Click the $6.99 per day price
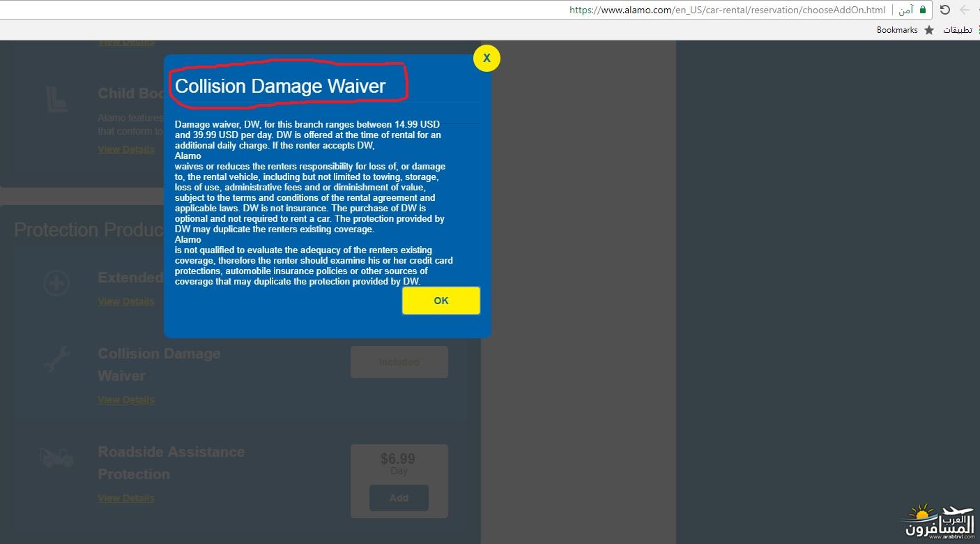The image size is (980, 544). [x=398, y=459]
